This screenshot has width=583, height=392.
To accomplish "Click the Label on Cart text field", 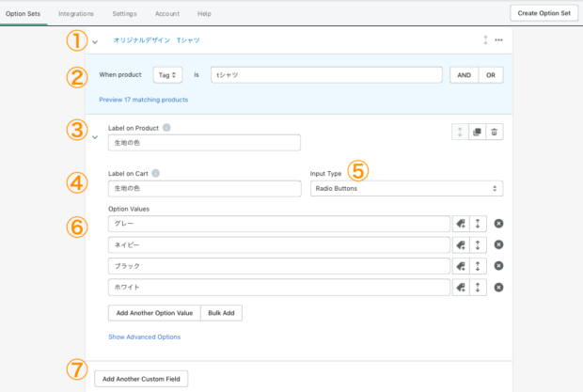I will 204,188.
